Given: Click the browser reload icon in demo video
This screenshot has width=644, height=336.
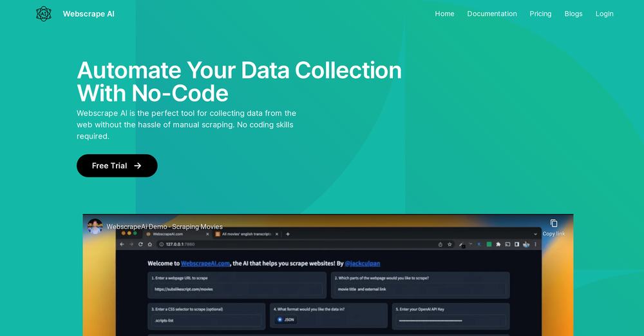Looking at the screenshot, I should (x=140, y=244).
